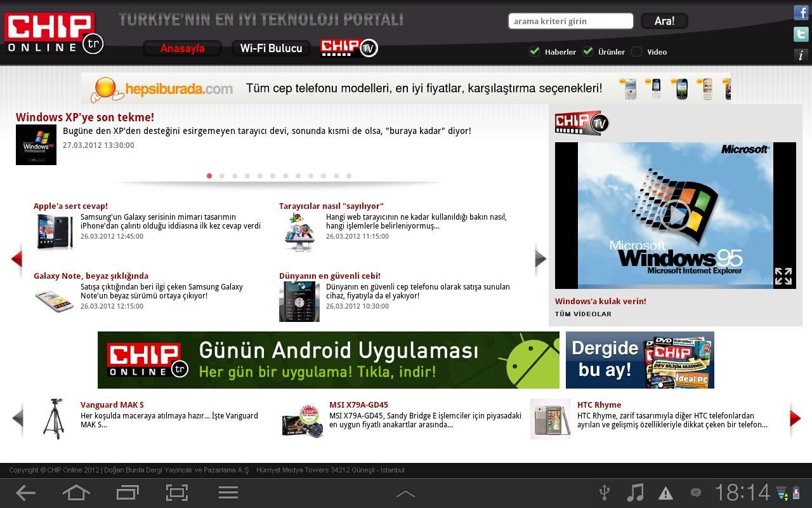The image size is (812, 508).
Task: Click the white Galaxy Note thumbnail
Action: [54, 302]
